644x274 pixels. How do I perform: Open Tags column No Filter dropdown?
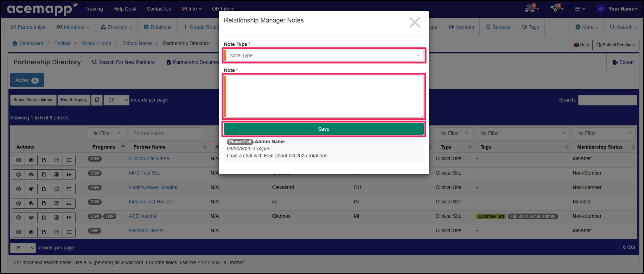(522, 133)
